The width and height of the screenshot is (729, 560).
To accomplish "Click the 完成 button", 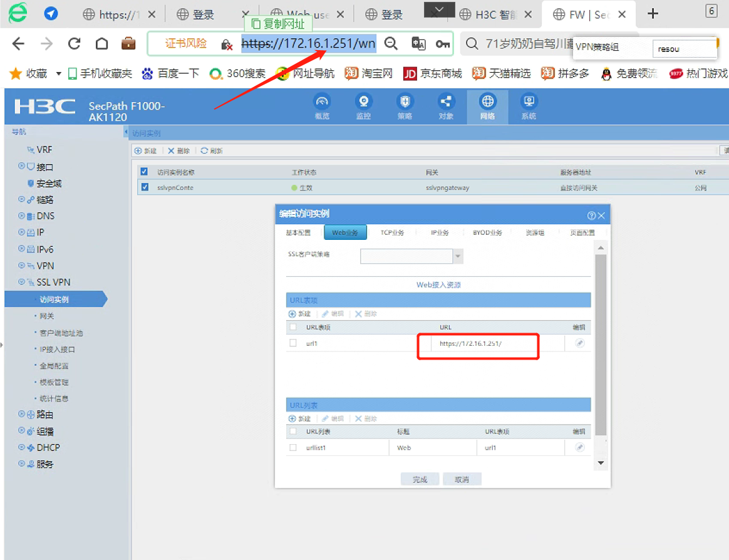I will [420, 480].
